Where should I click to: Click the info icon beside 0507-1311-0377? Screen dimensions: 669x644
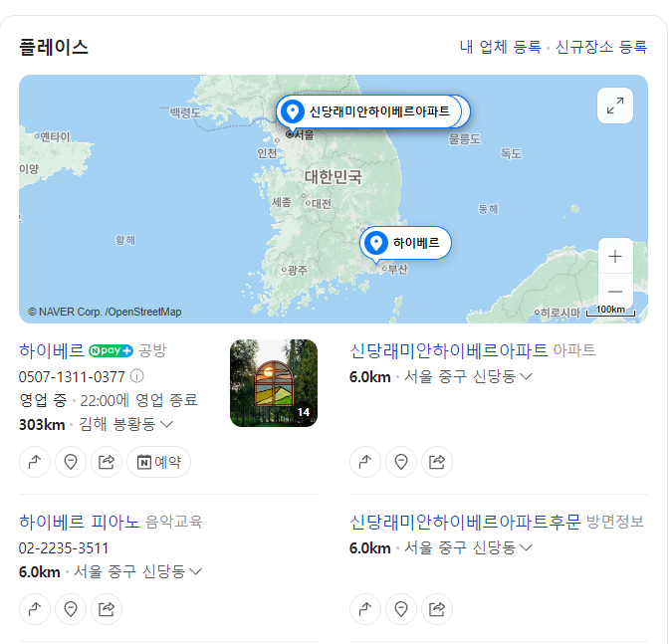(136, 376)
